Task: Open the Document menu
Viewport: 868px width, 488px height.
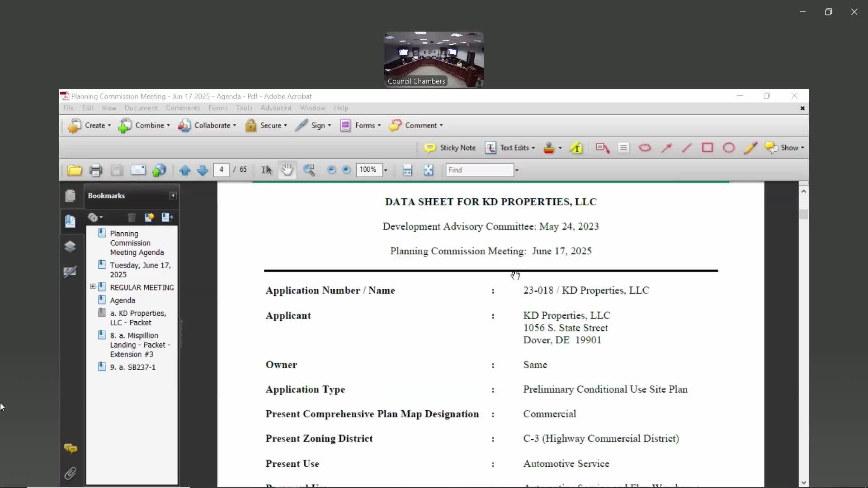Action: point(141,108)
